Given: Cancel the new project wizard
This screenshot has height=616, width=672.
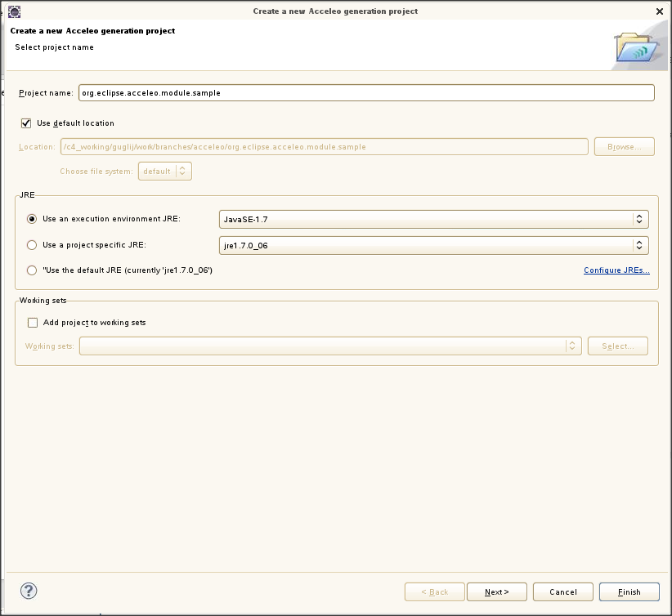Looking at the screenshot, I should tap(563, 592).
